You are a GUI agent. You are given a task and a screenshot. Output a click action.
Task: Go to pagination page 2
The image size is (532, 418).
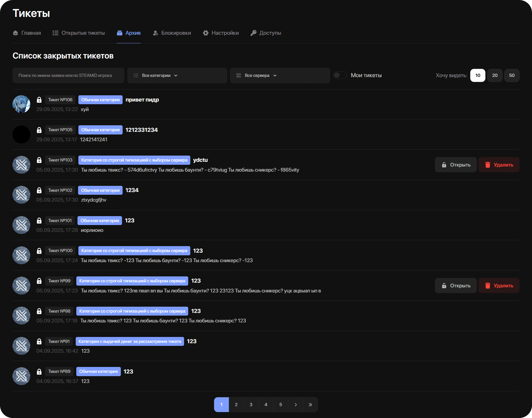(x=236, y=405)
